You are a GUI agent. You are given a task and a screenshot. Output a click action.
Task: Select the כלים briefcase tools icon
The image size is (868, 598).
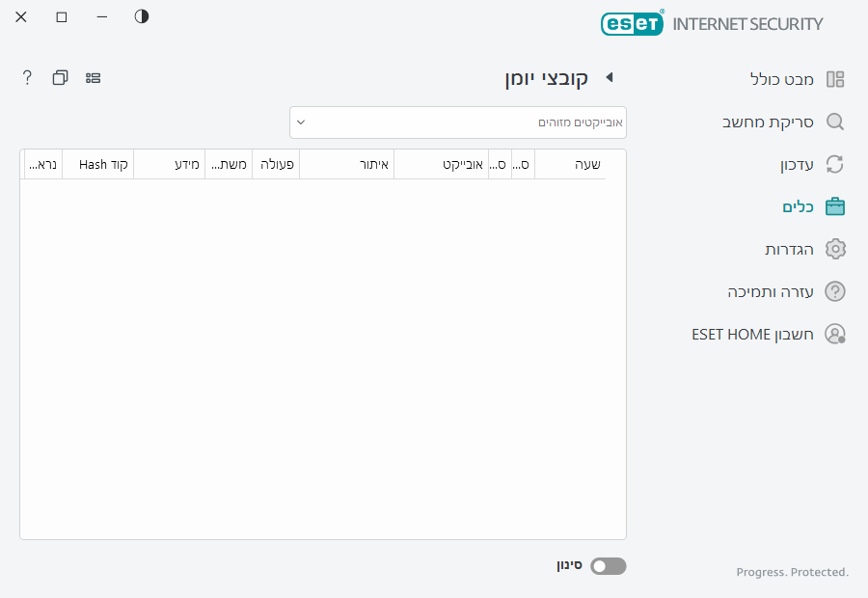[x=835, y=206]
